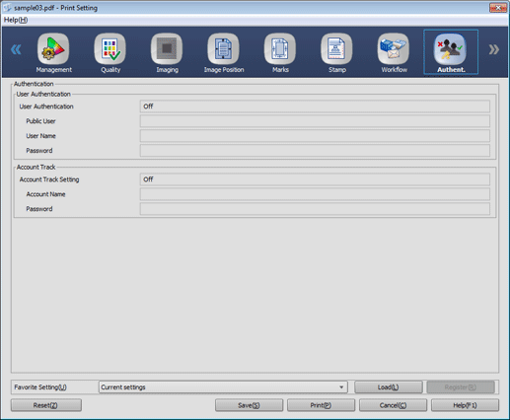Open the Marks icon
Screen dimensions: 510x420
[x=280, y=48]
